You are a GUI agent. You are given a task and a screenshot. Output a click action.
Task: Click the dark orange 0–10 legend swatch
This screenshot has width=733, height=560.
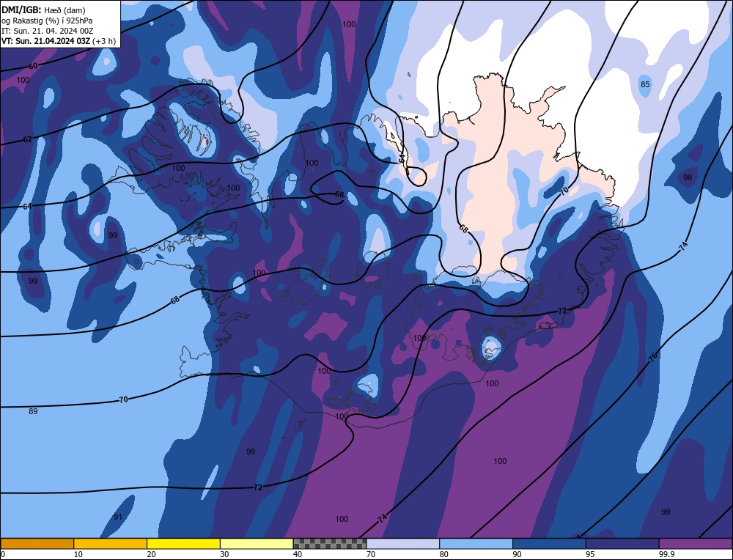pos(37,543)
